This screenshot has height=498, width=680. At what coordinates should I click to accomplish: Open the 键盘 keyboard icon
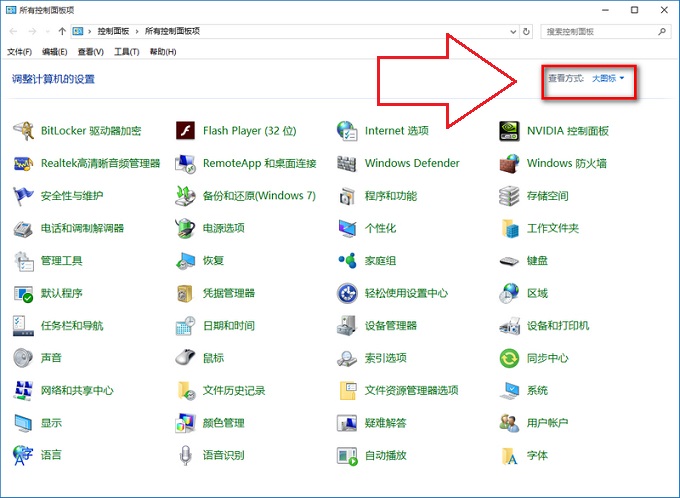(x=509, y=261)
